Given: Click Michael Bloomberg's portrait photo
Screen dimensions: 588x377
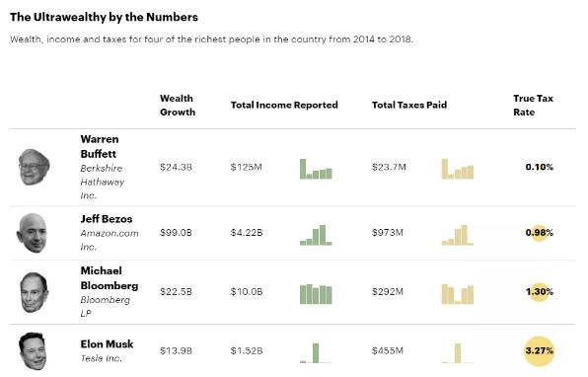Looking at the screenshot, I should 34,292.
